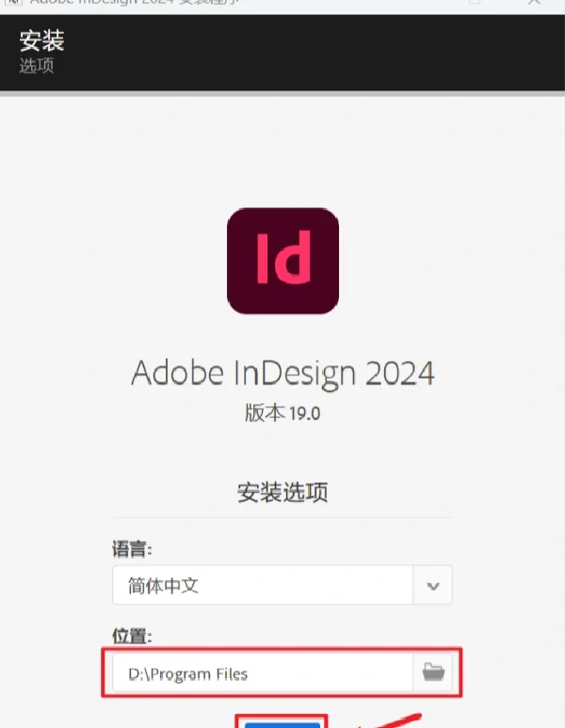565x728 pixels.
Task: Click the Adobe InDesign 2024 title text
Action: coord(282,373)
